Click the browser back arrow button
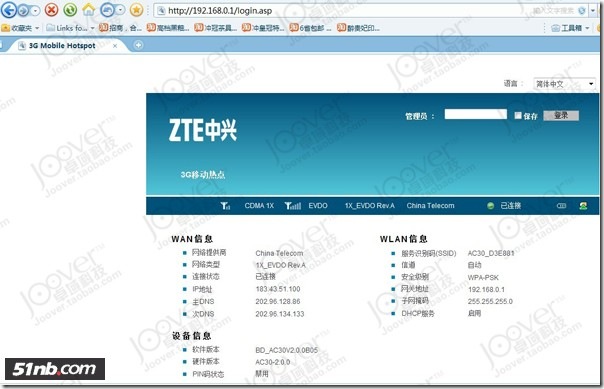Image resolution: width=604 pixels, height=389 pixels. tap(9, 10)
